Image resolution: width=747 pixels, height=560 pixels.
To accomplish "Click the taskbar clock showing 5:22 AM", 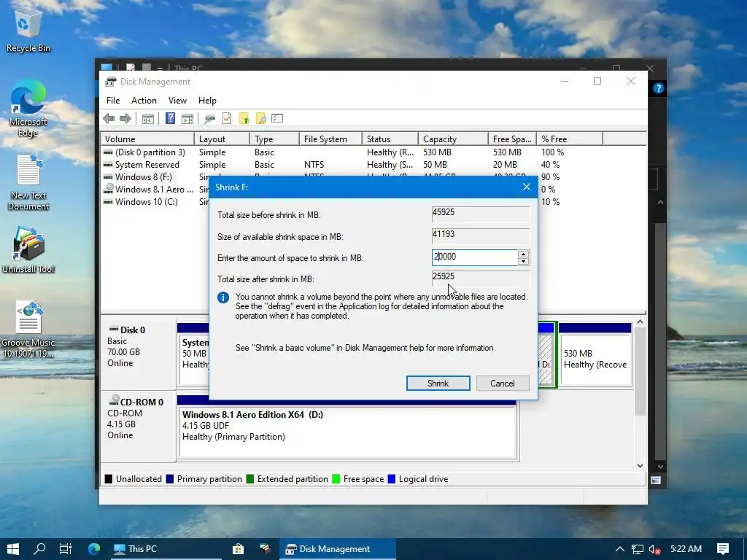I will coord(686,549).
